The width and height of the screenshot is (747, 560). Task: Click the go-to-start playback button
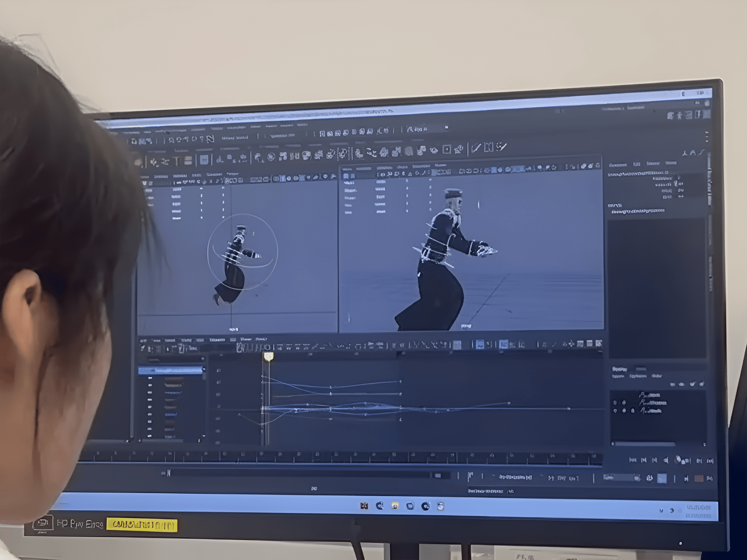pyautogui.click(x=632, y=460)
